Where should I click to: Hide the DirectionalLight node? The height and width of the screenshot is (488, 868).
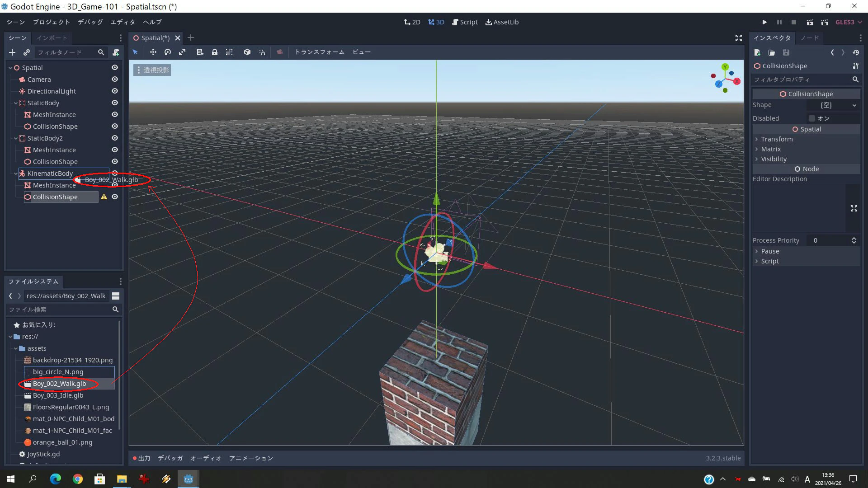(115, 91)
